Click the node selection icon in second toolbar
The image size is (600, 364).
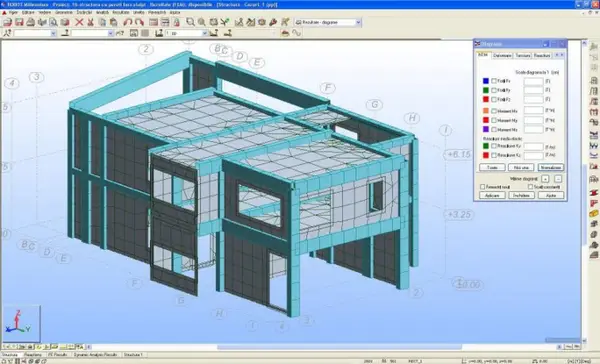pos(7,33)
